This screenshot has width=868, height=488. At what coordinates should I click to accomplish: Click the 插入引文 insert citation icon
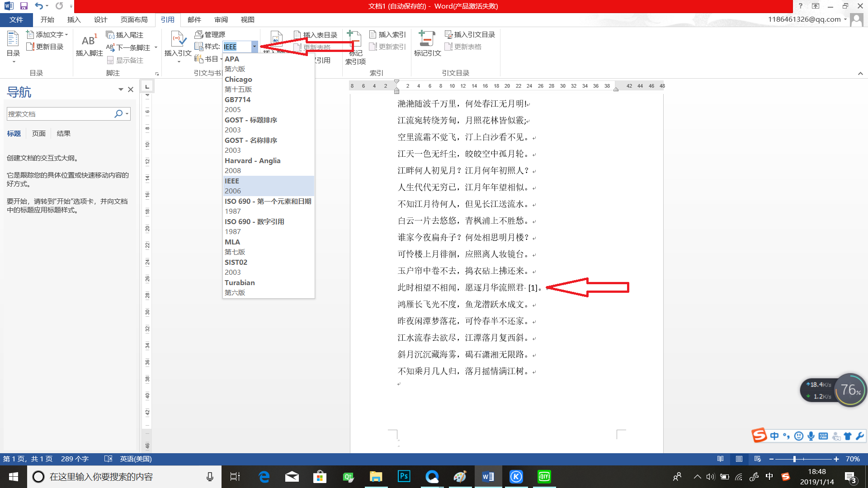pyautogui.click(x=178, y=47)
